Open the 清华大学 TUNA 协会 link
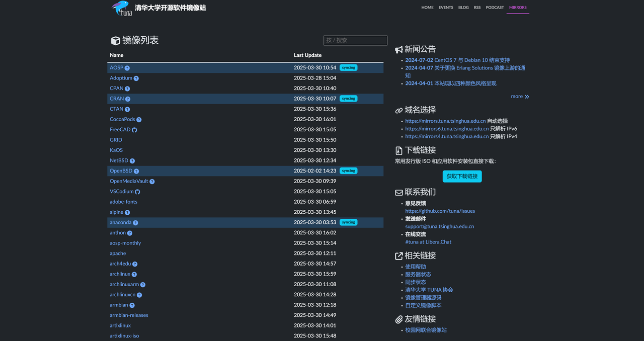 pos(429,290)
